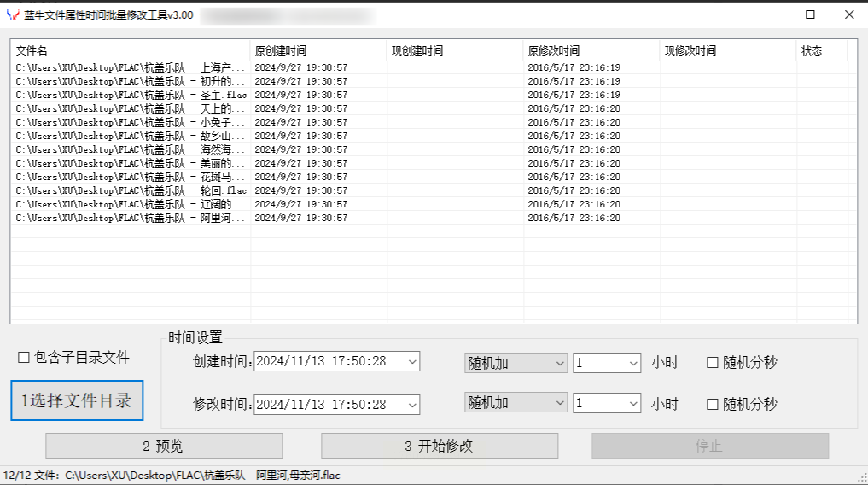The image size is (868, 485).
Task: Toggle 随机分秒 checkbox for 创建时间
Action: 713,363
